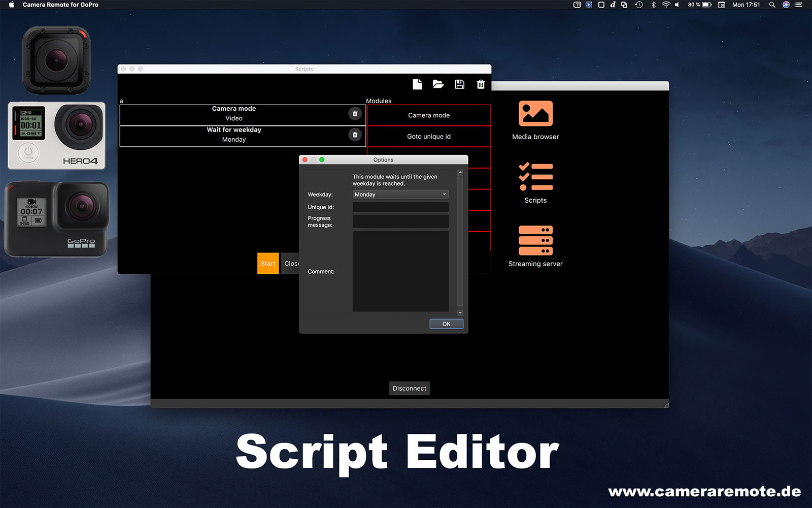812x508 pixels.
Task: Close the Options dialog red button
Action: pos(305,160)
